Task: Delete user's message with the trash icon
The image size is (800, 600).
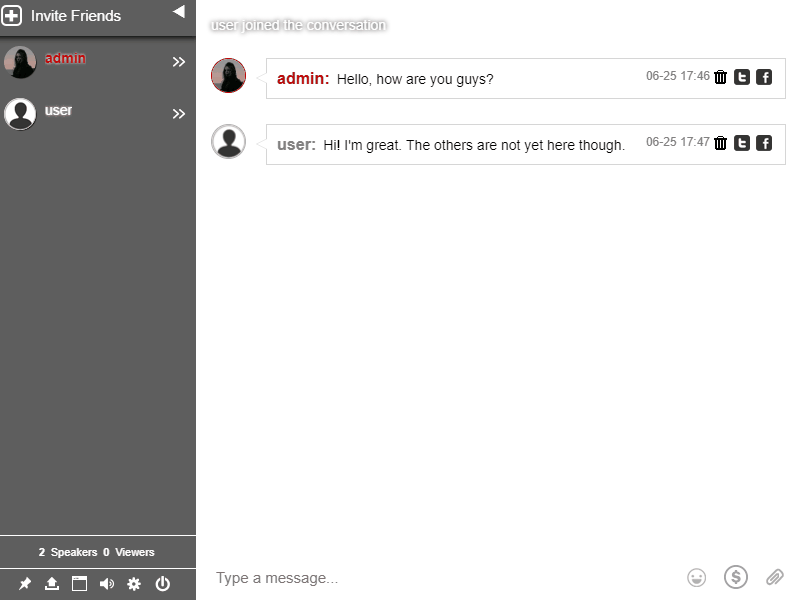Action: [x=721, y=143]
